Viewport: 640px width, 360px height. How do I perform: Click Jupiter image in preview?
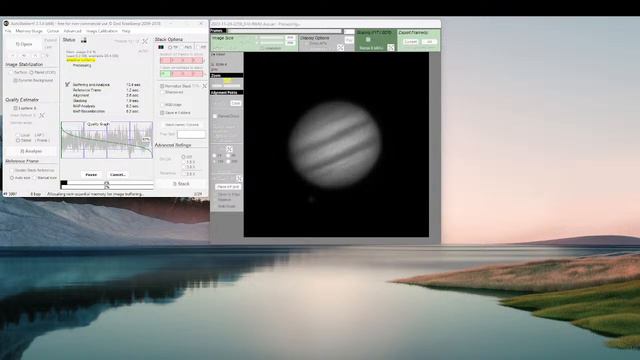(x=336, y=144)
